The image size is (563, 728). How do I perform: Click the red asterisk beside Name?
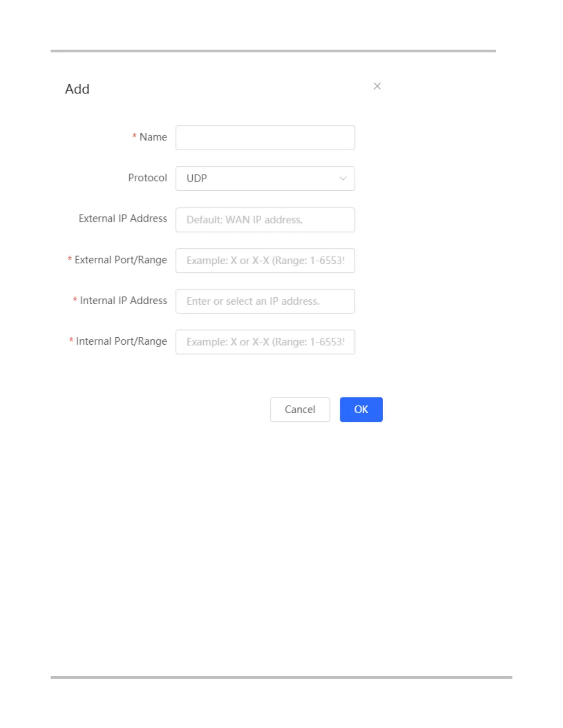134,136
